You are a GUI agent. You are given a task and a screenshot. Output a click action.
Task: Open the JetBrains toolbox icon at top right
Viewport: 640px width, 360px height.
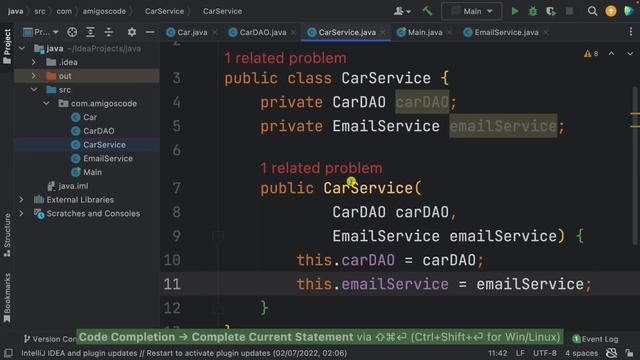coord(629,11)
